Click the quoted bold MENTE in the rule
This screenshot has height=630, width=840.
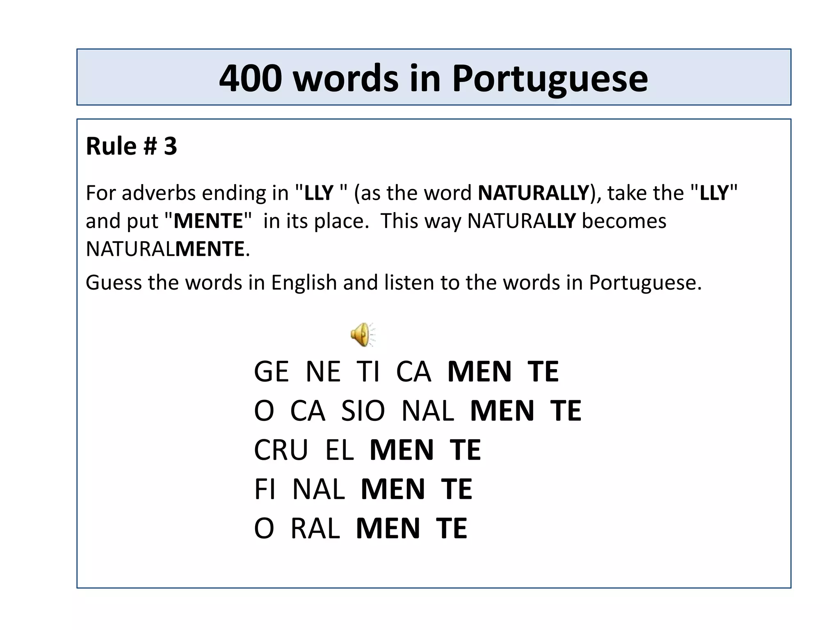pos(208,221)
